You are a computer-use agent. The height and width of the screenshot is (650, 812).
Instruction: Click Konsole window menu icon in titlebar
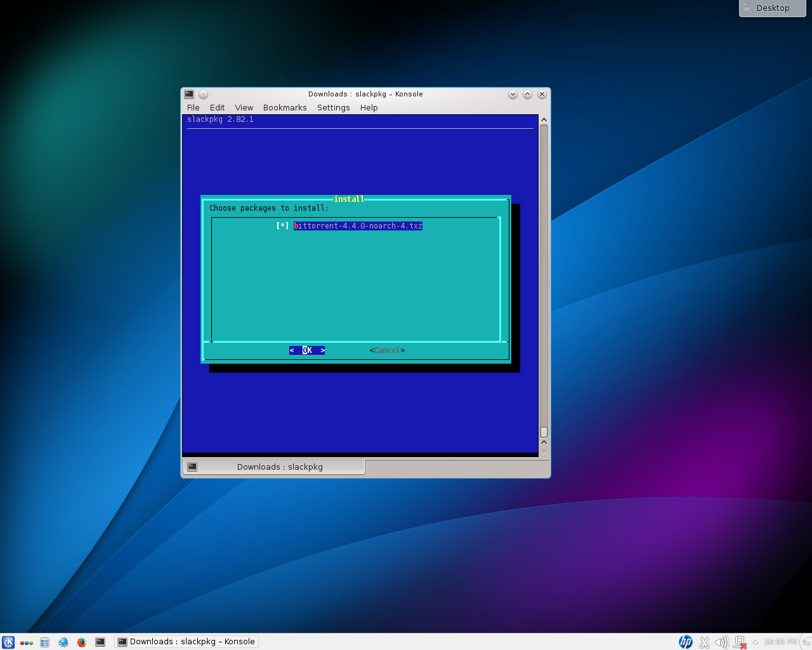[189, 94]
